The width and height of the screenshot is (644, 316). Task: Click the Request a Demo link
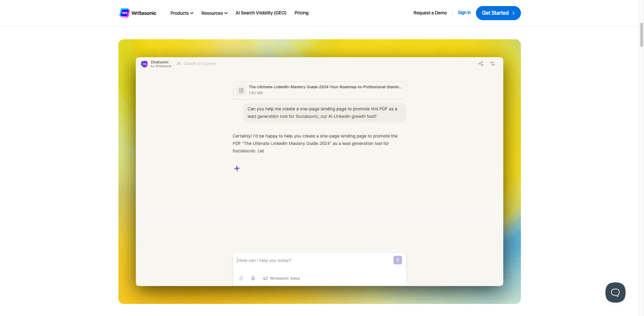tap(430, 13)
